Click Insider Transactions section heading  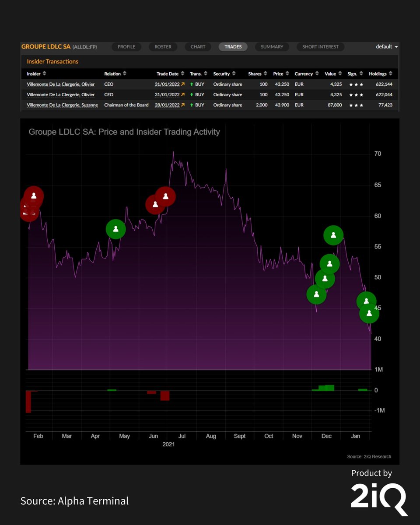point(52,62)
